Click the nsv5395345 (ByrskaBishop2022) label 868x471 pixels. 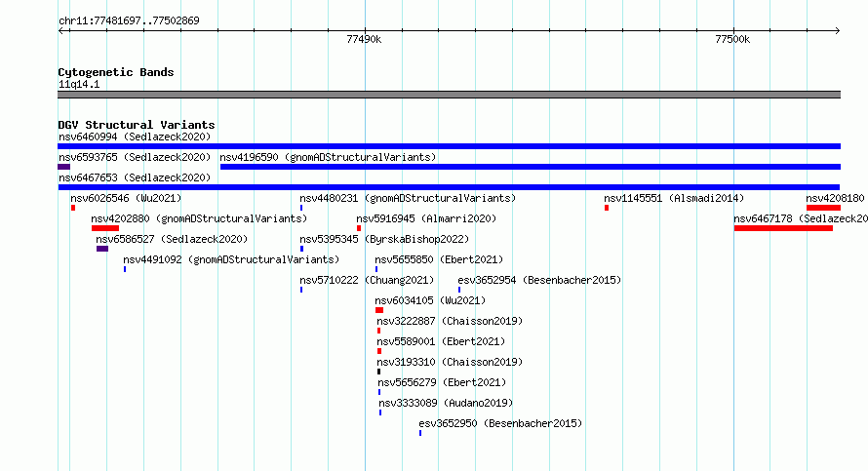coord(384,239)
